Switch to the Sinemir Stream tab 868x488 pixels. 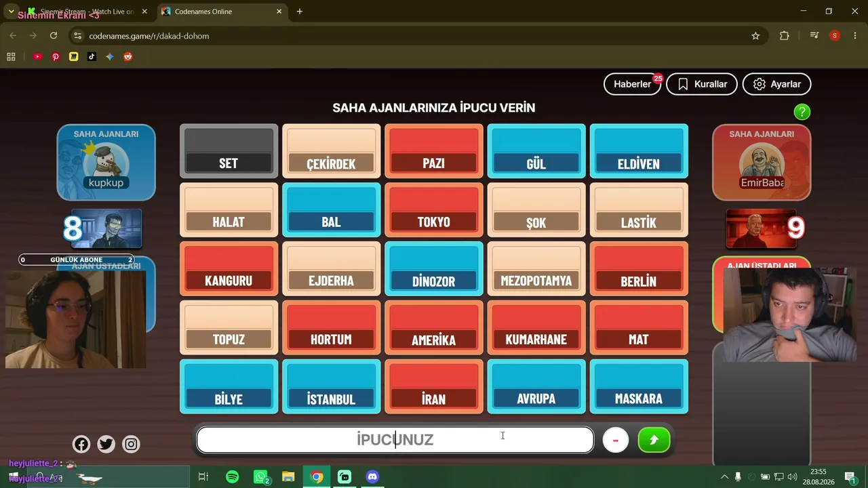87,12
